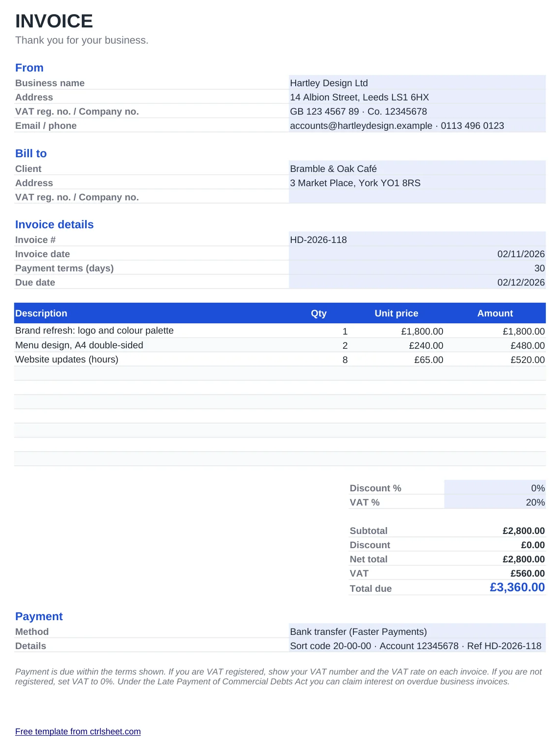The width and height of the screenshot is (560, 750).
Task: Select quantity '8' for Website updates
Action: (x=345, y=360)
